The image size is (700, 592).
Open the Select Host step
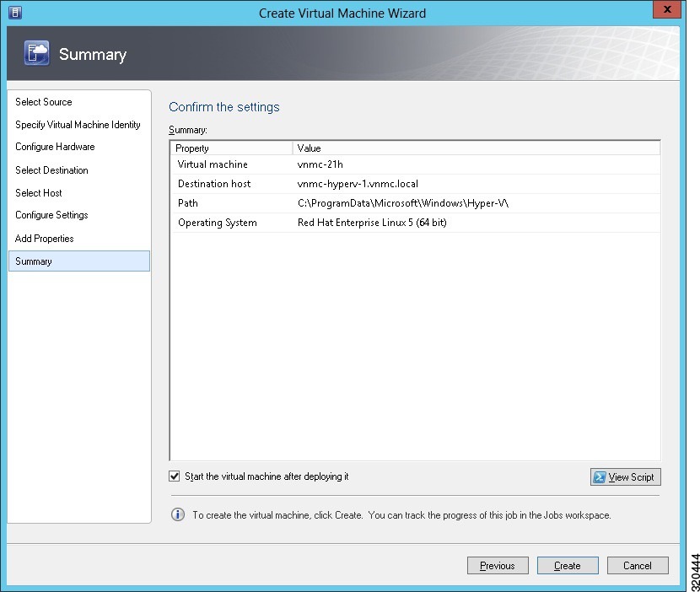point(39,193)
